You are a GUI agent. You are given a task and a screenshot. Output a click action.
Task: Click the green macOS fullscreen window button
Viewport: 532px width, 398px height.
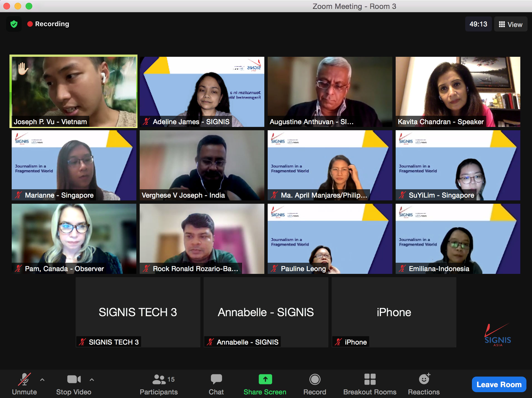(x=29, y=6)
